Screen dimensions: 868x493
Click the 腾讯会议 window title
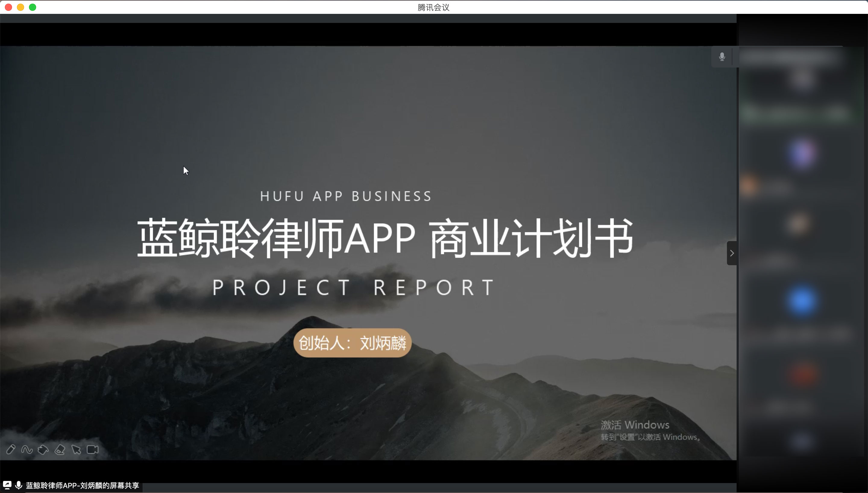click(433, 7)
